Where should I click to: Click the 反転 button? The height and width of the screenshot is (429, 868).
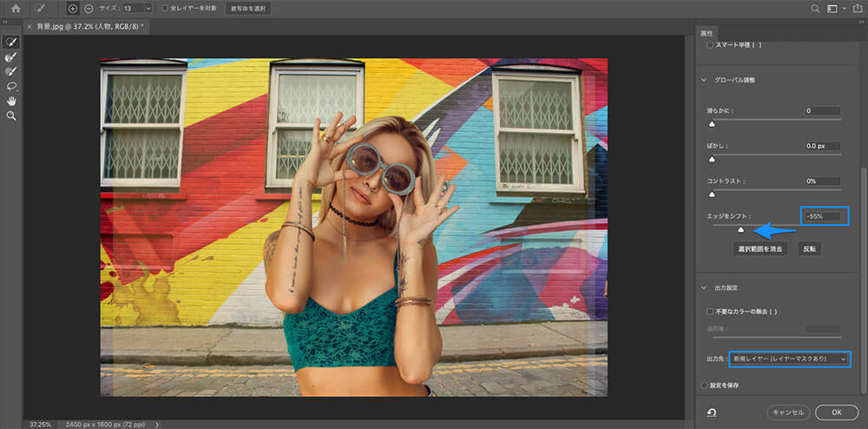(x=810, y=249)
